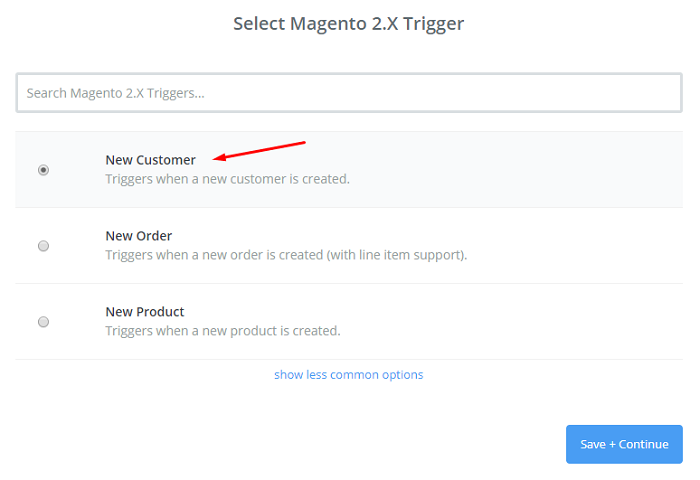Select the New Customer radio button
Screen dimensions: 700x480
43,170
